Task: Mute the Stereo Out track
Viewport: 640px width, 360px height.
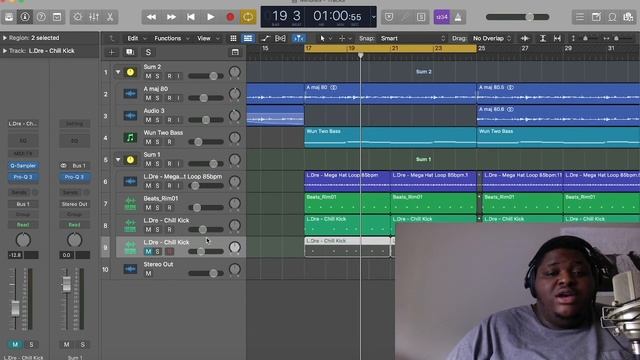Action: [x=148, y=273]
